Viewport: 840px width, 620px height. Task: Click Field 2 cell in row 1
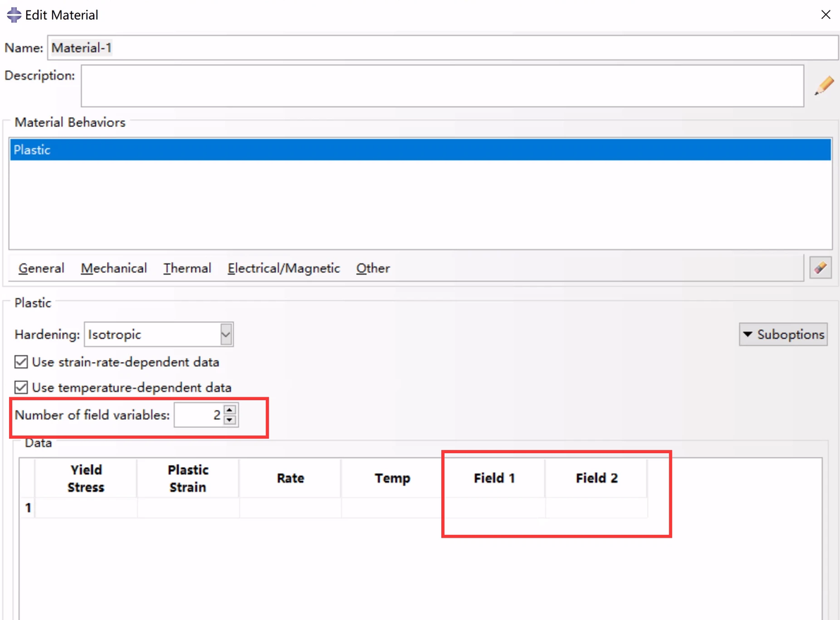coord(597,507)
